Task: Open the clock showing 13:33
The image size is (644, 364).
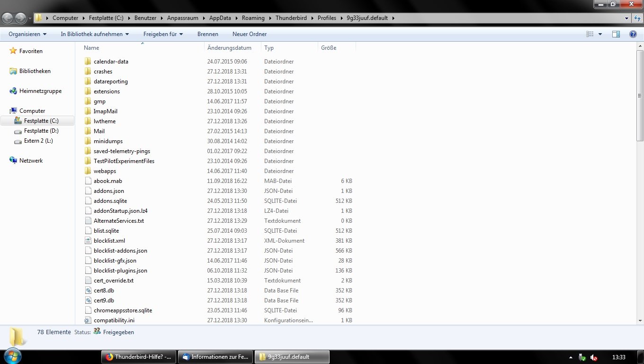Action: (x=619, y=357)
